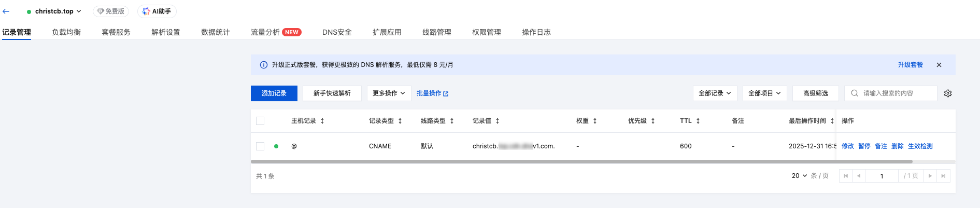Close the upgrade notice banner
The width and height of the screenshot is (980, 208).
tap(939, 65)
